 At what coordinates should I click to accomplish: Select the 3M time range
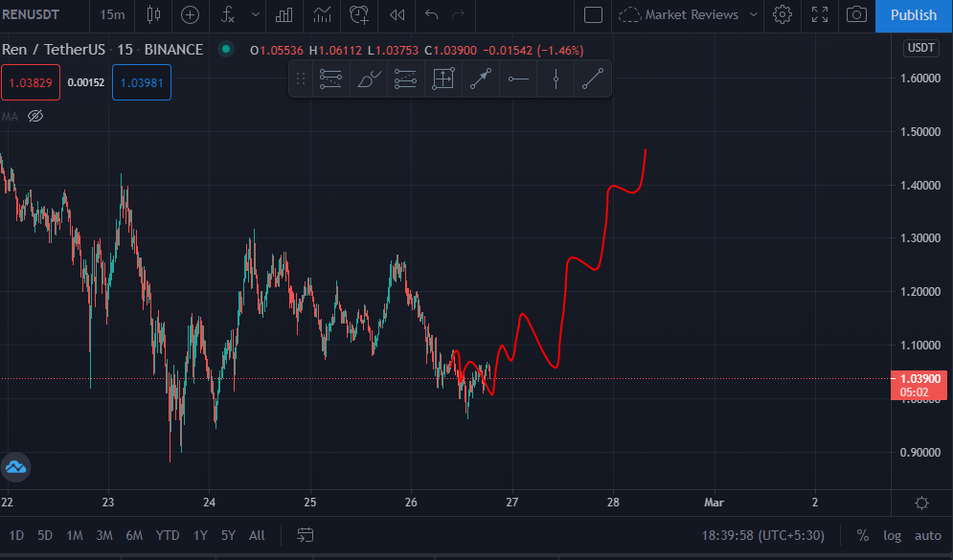coord(104,535)
